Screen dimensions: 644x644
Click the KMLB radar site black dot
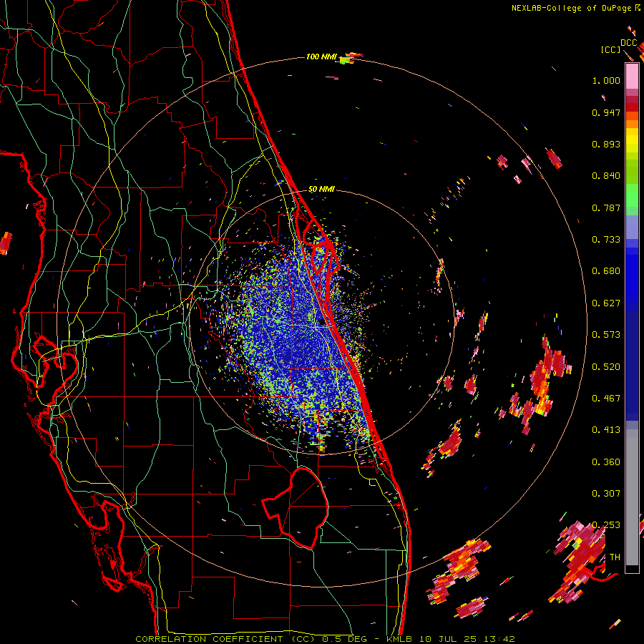[322, 323]
